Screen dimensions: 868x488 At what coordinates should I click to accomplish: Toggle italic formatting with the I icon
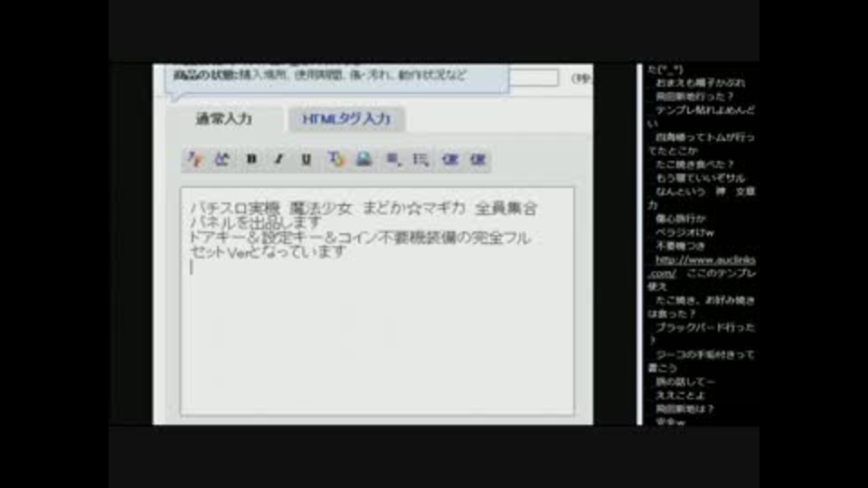point(279,159)
